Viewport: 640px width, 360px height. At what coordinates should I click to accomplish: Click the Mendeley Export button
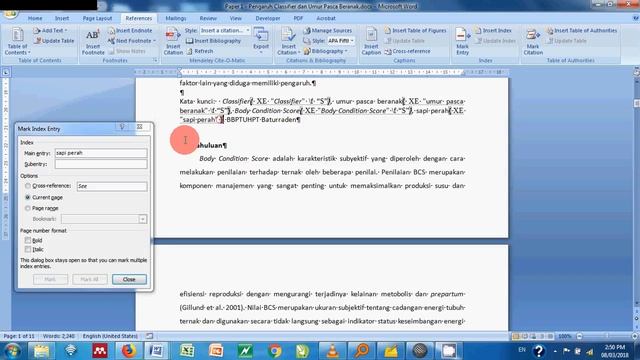tap(261, 41)
